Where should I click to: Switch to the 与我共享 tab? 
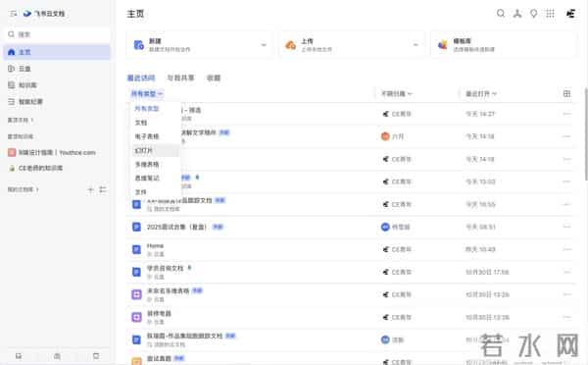tap(180, 78)
